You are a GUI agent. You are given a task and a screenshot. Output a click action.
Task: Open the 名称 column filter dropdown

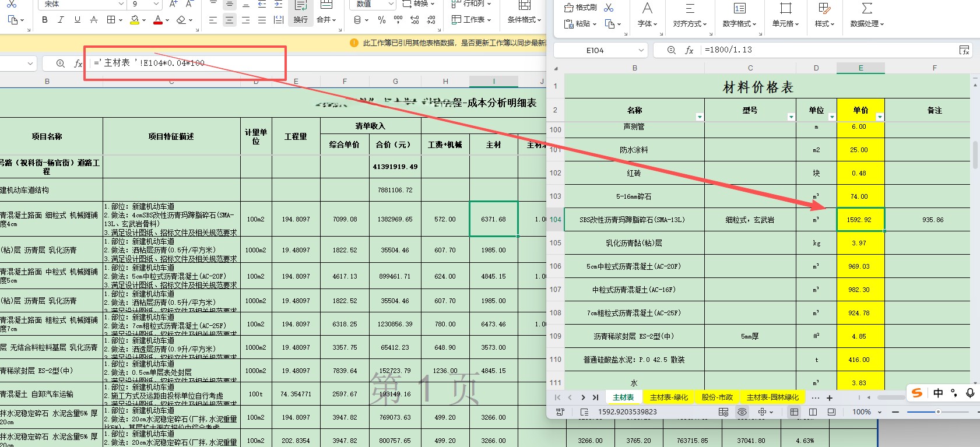700,117
